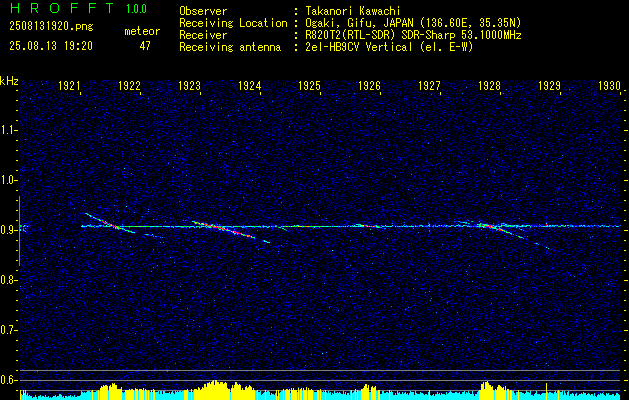Click the gray vertical frequency range bar
Screen dimensions: 629x400
[x=19, y=231]
